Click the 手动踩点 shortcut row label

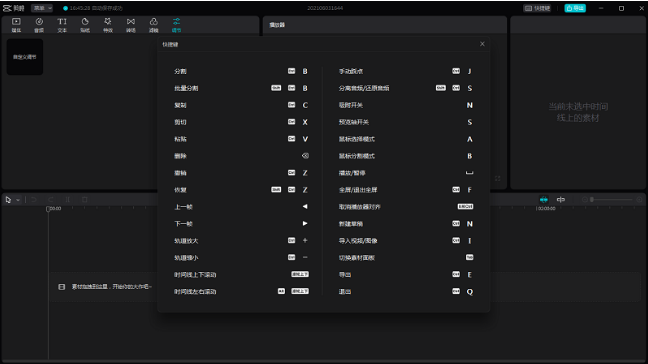coord(350,71)
